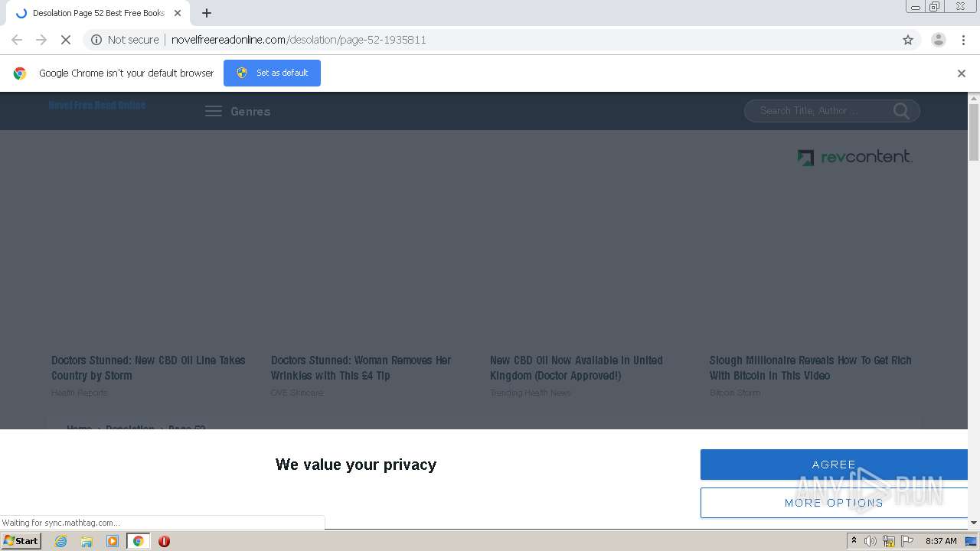Click the We value your privacy heading
Screen dimensions: 980x551
pos(356,465)
